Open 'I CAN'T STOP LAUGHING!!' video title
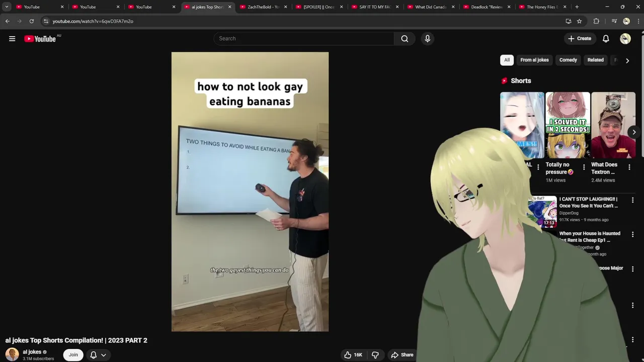This screenshot has height=362, width=644. [x=589, y=202]
